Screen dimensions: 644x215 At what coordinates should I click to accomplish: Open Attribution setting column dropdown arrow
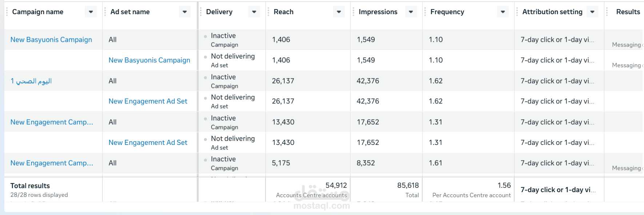pos(592,12)
